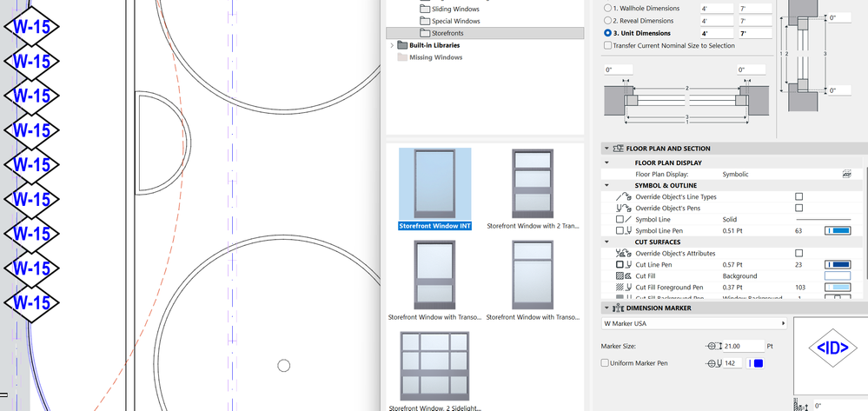Click the right reveal offset field above plan diagram
Image resolution: width=868 pixels, height=411 pixels.
coord(752,70)
